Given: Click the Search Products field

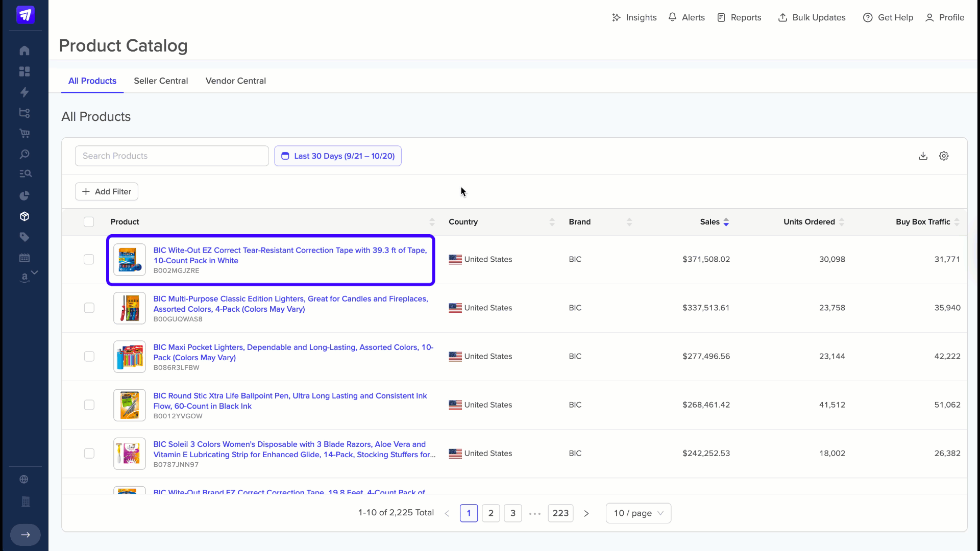Looking at the screenshot, I should pos(172,156).
